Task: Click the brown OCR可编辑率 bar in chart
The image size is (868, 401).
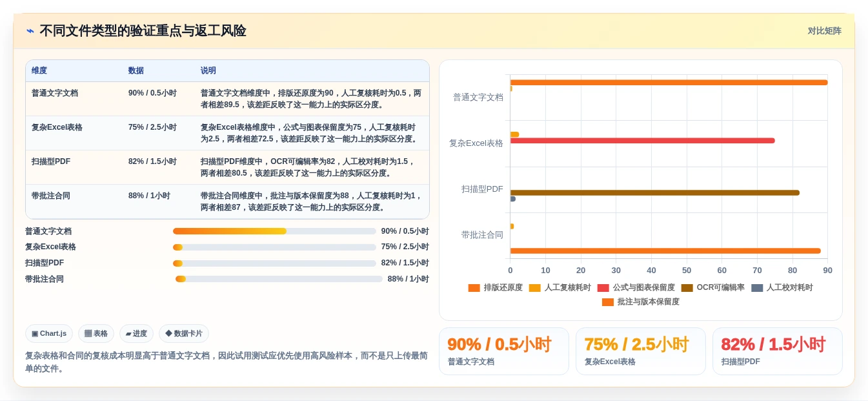Action: (x=655, y=192)
